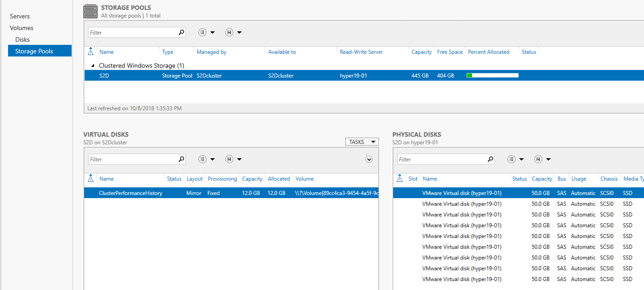
Task: Select Storage Pools in the left navigation
Action: point(40,51)
